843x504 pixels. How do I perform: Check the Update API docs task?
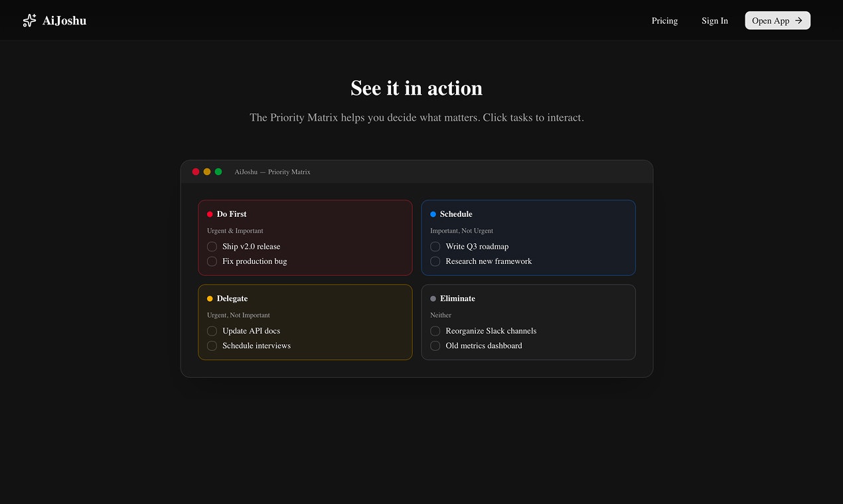point(212,331)
